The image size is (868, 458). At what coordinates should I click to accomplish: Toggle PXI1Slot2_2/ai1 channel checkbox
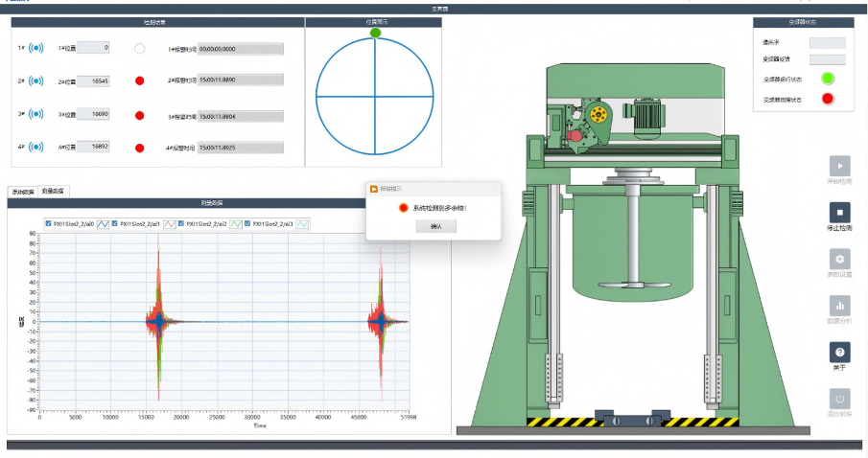click(114, 223)
